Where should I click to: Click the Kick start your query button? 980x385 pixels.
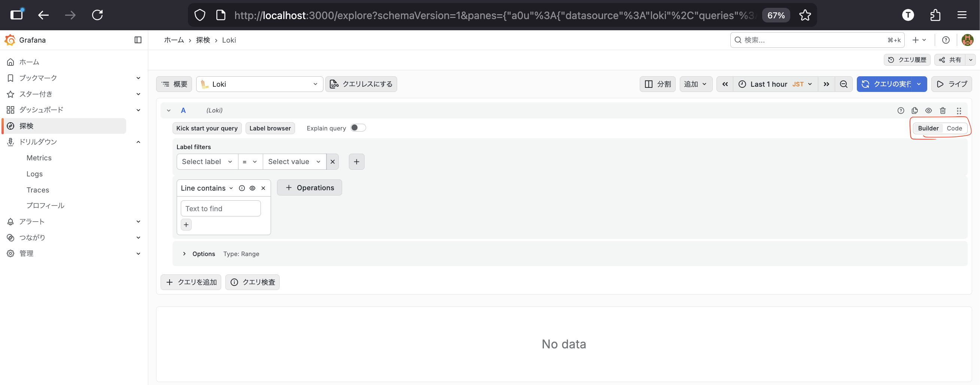click(207, 128)
